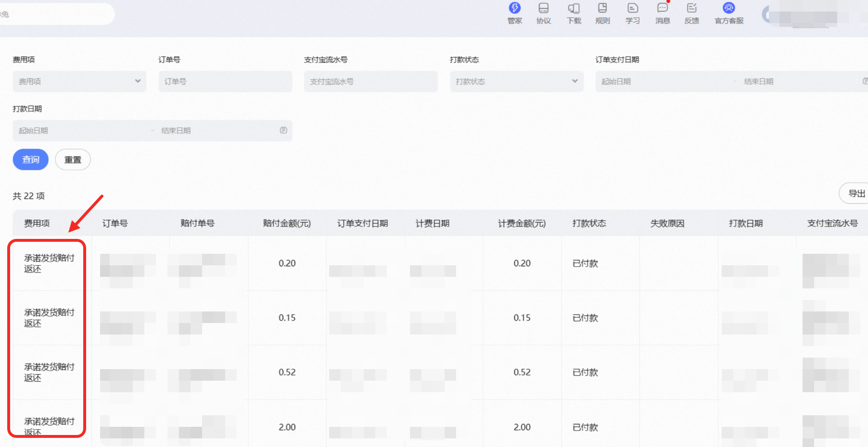Click calendar icon in 打款日期 field
Viewport: 868px width, 447px height.
click(x=283, y=130)
